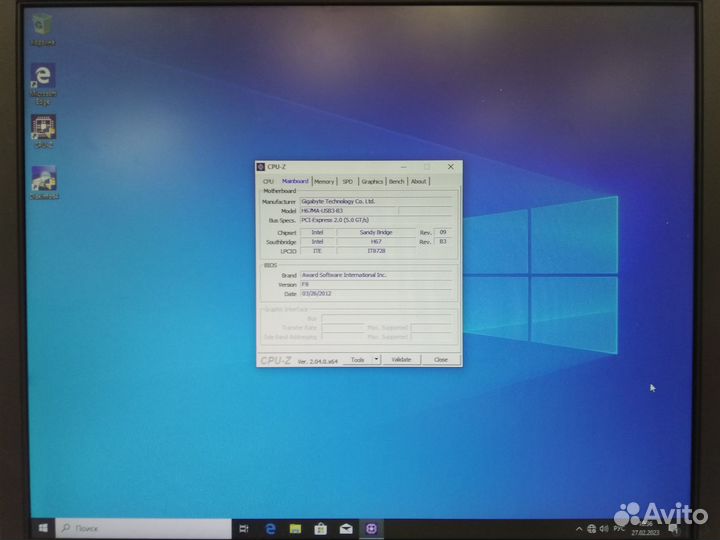Click the IT8728 LPCIO value
Image resolution: width=720 pixels, height=540 pixels.
376,251
